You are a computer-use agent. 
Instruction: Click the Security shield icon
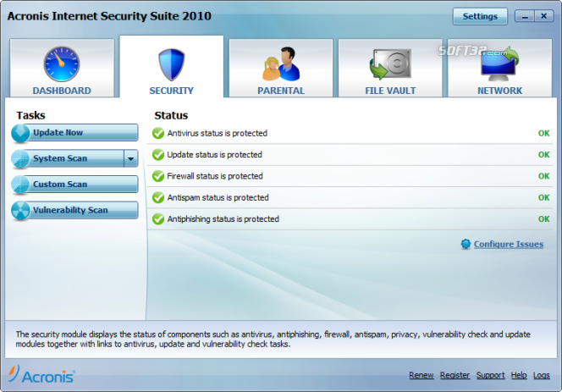coord(171,64)
